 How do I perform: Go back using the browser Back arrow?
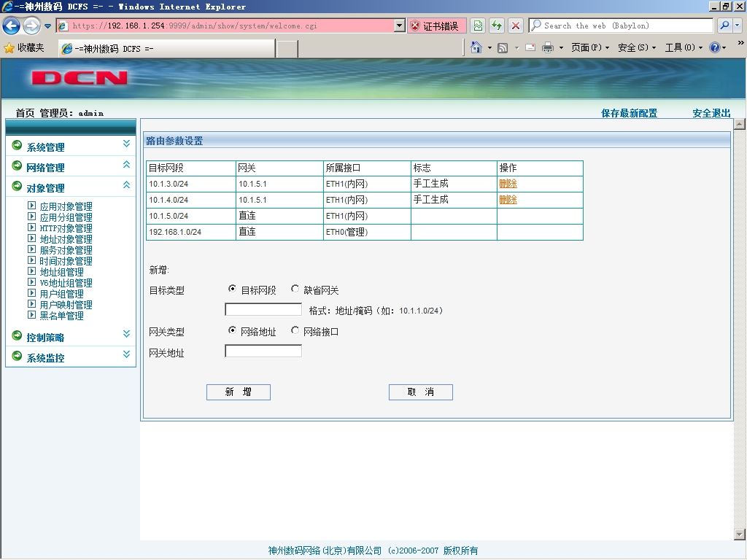point(12,26)
